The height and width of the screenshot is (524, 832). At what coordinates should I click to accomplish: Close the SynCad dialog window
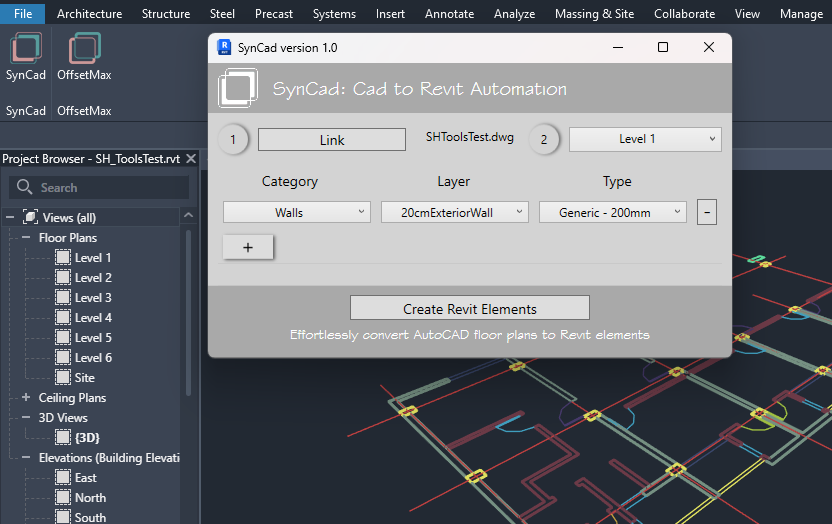(x=708, y=47)
